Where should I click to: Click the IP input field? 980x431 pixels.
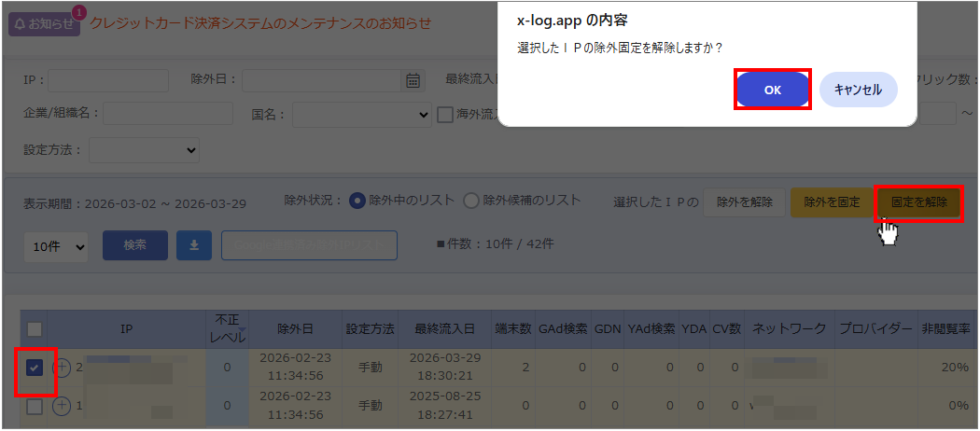tap(108, 80)
